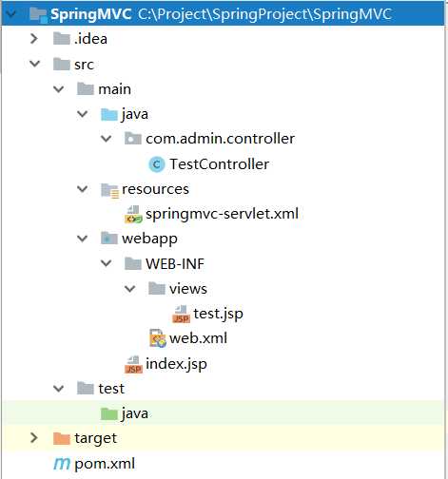448x479 pixels.
Task: Collapse the webapp folder
Action: tap(83, 239)
